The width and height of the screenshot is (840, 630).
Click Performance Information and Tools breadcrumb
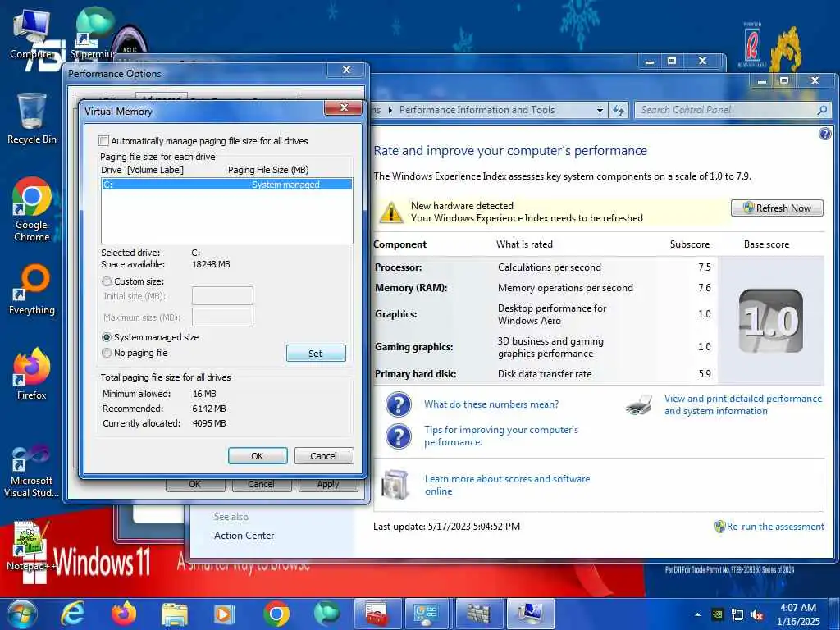point(477,110)
